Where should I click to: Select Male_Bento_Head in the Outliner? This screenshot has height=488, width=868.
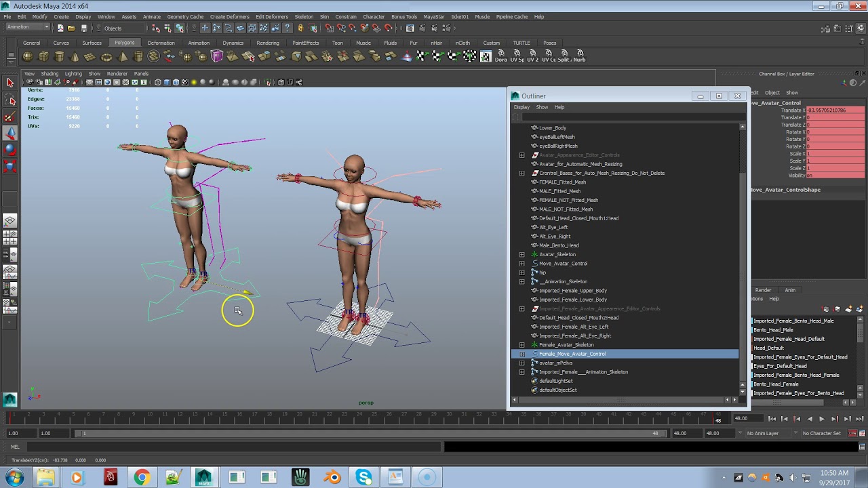(559, 245)
